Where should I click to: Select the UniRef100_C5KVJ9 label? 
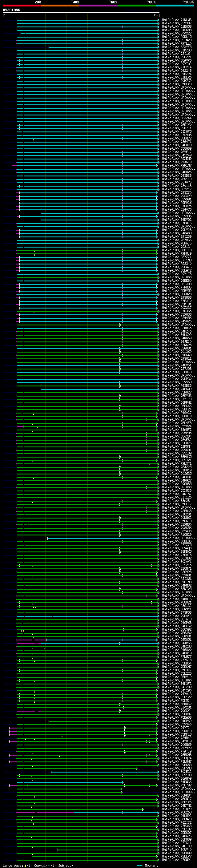pyautogui.click(x=177, y=677)
